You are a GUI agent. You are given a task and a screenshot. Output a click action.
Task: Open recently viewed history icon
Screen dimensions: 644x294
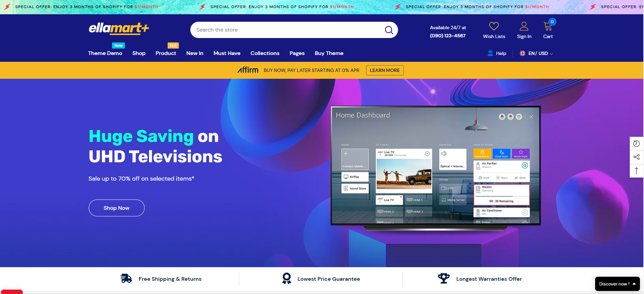coord(637,144)
